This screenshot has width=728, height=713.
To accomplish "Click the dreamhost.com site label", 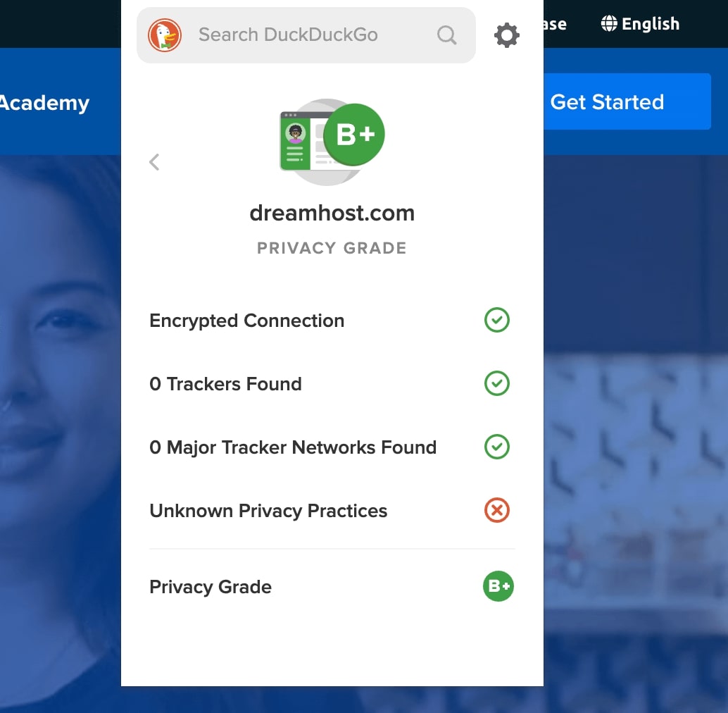I will click(x=332, y=212).
